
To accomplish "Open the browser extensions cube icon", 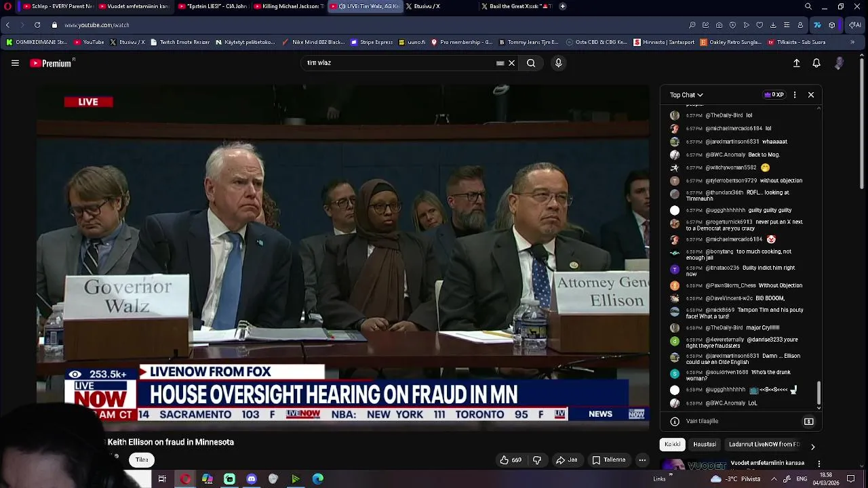I will 832,25.
